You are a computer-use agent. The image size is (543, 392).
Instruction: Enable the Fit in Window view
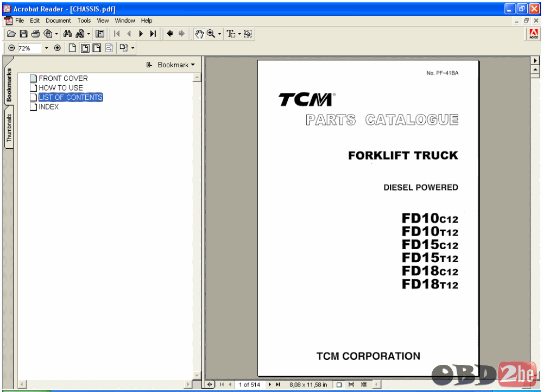85,48
